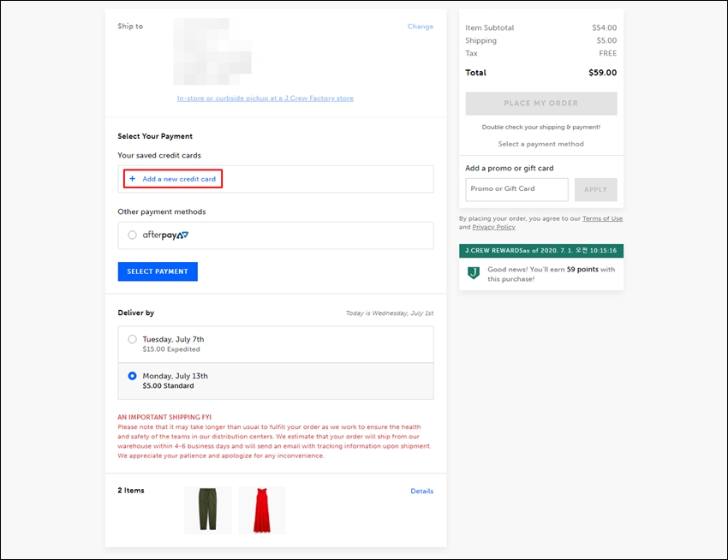Click the Today is Wednesday, July 1st note
The image size is (728, 560).
(x=390, y=313)
